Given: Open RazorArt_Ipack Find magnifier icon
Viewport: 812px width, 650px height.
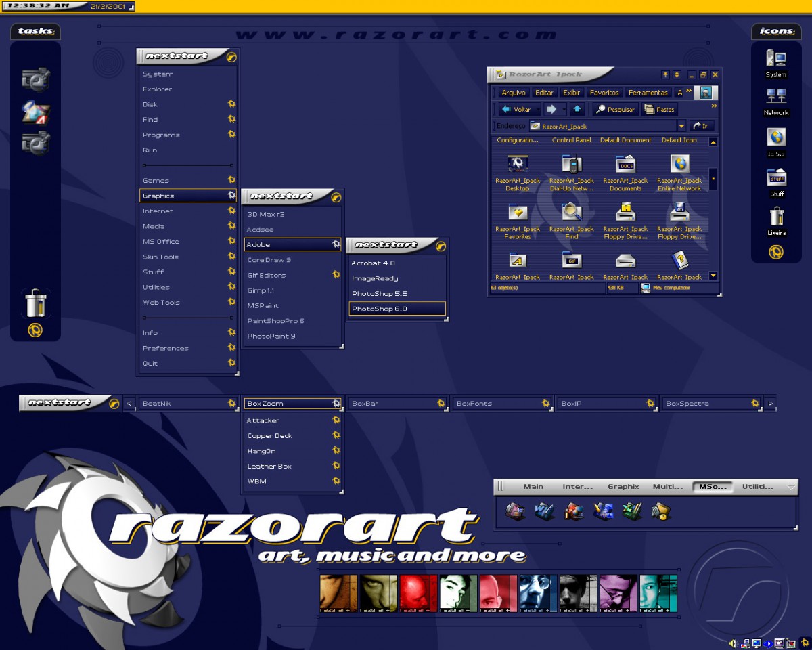Looking at the screenshot, I should point(572,213).
